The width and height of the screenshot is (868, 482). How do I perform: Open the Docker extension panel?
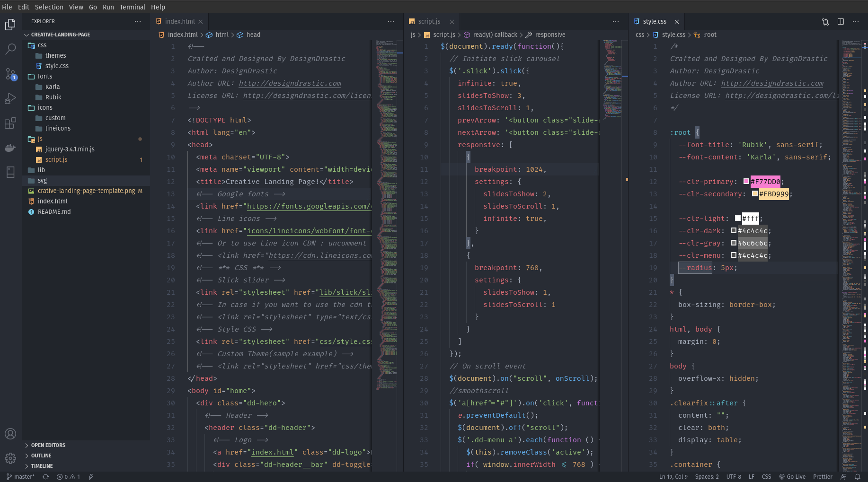click(x=10, y=148)
